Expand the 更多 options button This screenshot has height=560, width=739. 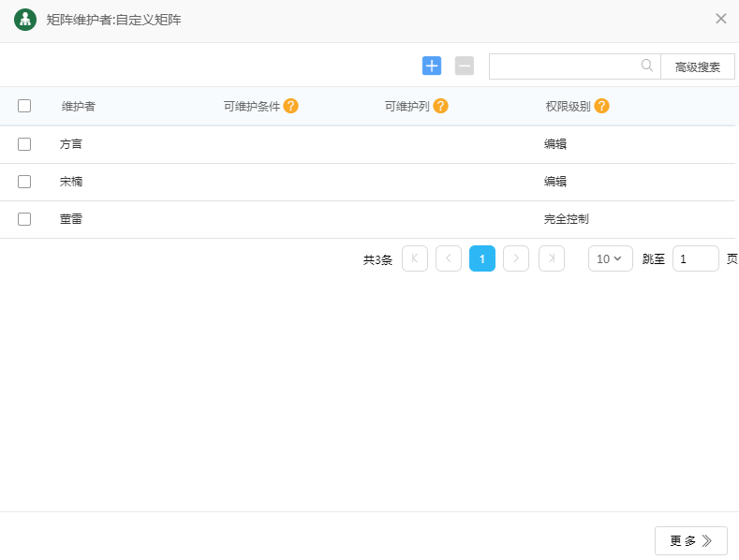click(690, 540)
